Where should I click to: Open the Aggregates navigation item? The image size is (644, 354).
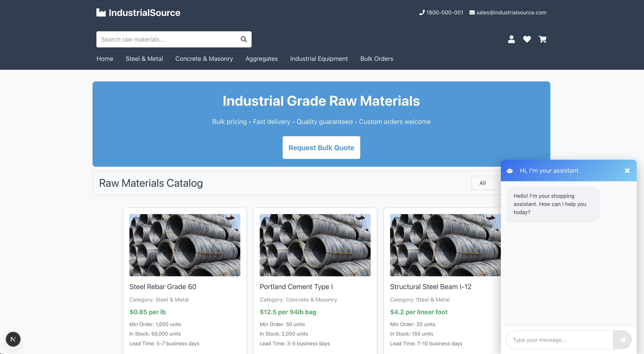261,59
